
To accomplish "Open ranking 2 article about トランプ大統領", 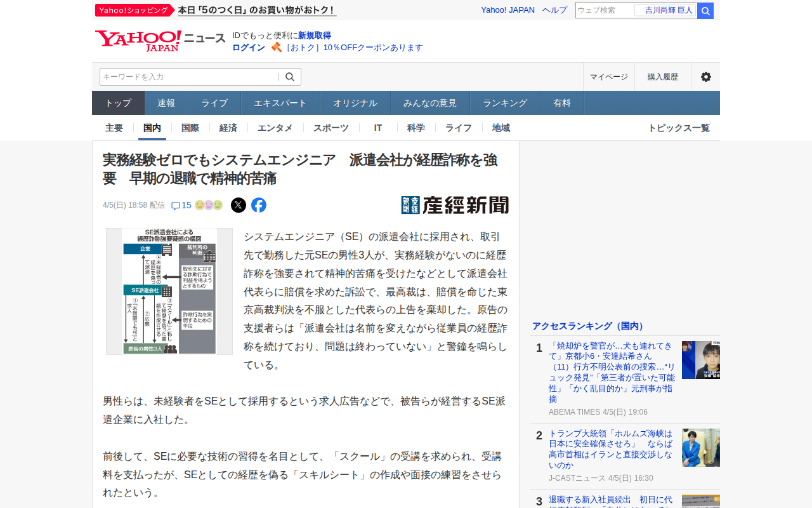I will tap(610, 450).
